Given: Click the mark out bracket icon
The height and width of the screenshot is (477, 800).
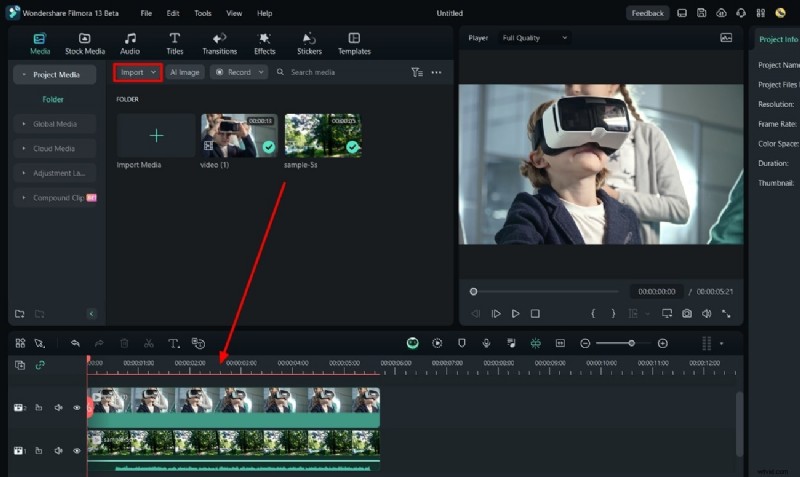Looking at the screenshot, I should coord(613,314).
